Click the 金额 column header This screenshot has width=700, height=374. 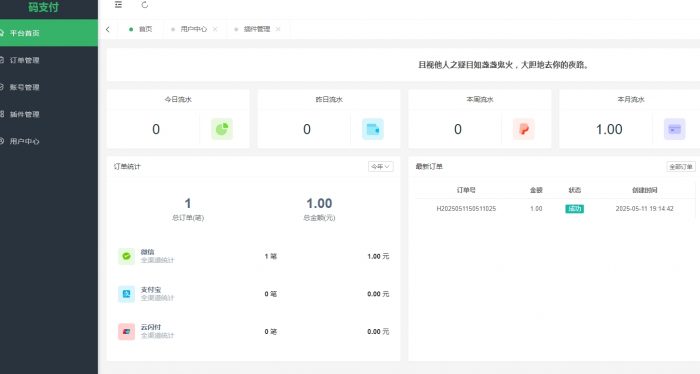pos(536,190)
